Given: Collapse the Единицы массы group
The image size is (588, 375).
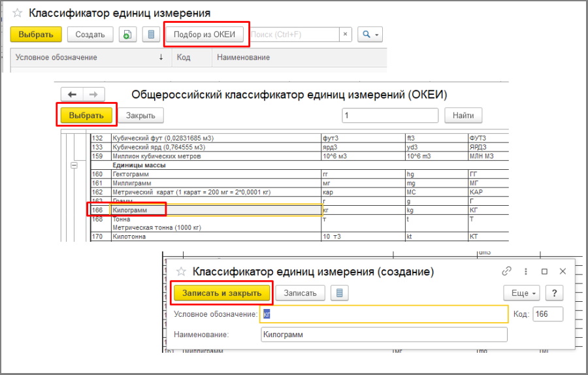Looking at the screenshot, I should pyautogui.click(x=74, y=165).
